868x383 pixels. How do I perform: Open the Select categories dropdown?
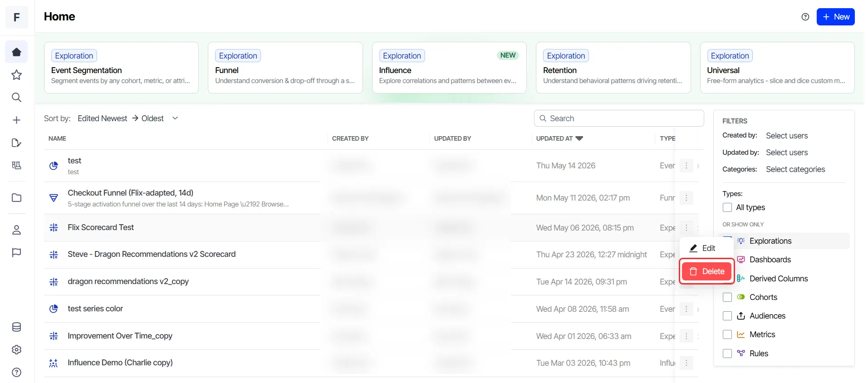tap(795, 169)
